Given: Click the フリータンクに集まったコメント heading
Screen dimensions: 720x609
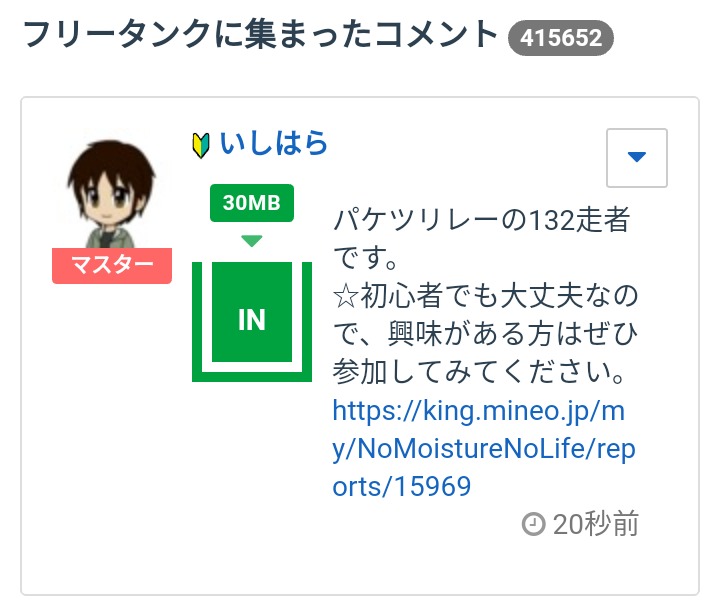Looking at the screenshot, I should 260,35.
